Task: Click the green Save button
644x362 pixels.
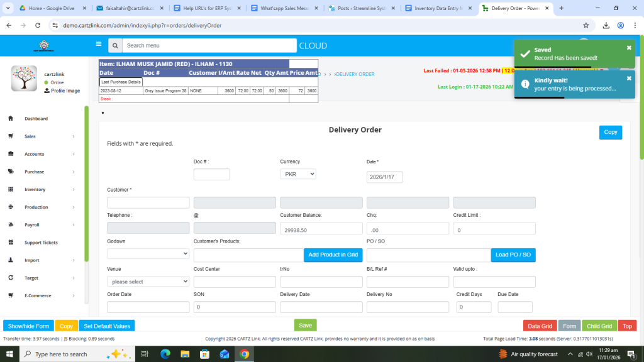Action: [305, 326]
